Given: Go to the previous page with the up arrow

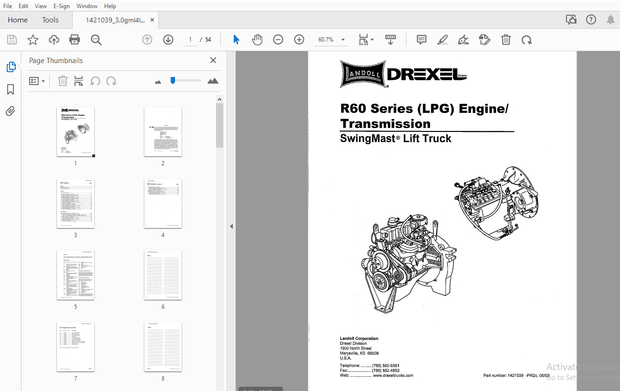Looking at the screenshot, I should pyautogui.click(x=147, y=40).
